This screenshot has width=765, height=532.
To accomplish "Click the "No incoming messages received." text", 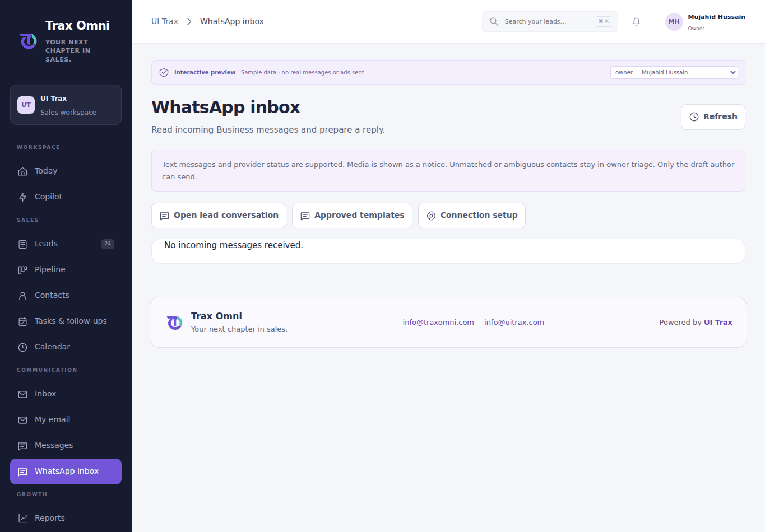I will tap(233, 245).
